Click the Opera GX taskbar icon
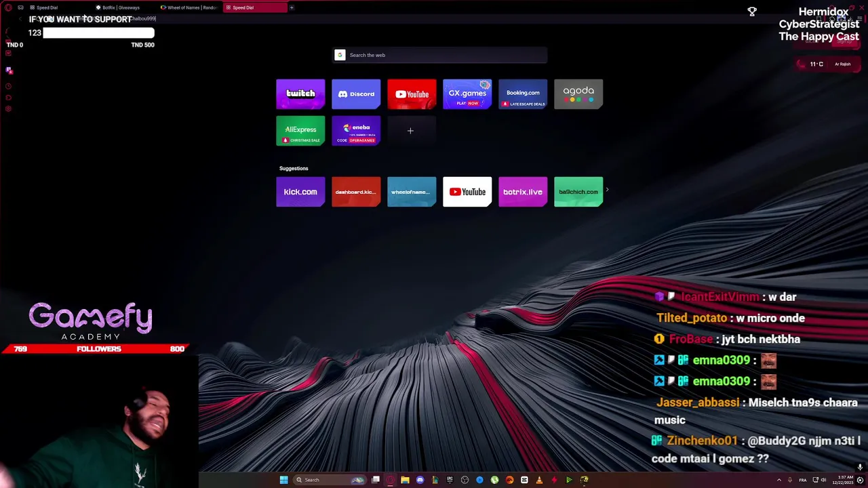Image resolution: width=868 pixels, height=488 pixels. coord(390,480)
